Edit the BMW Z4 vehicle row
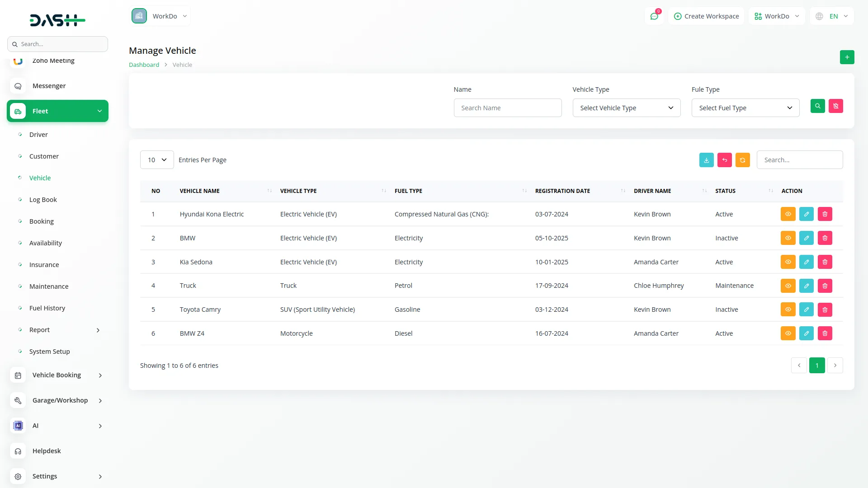The width and height of the screenshot is (868, 488). click(x=806, y=333)
